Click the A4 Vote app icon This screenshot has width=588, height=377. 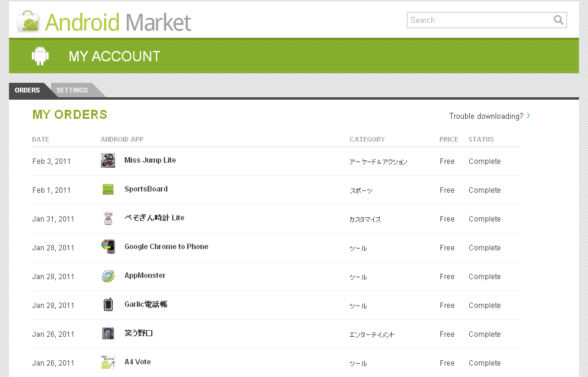tap(108, 362)
